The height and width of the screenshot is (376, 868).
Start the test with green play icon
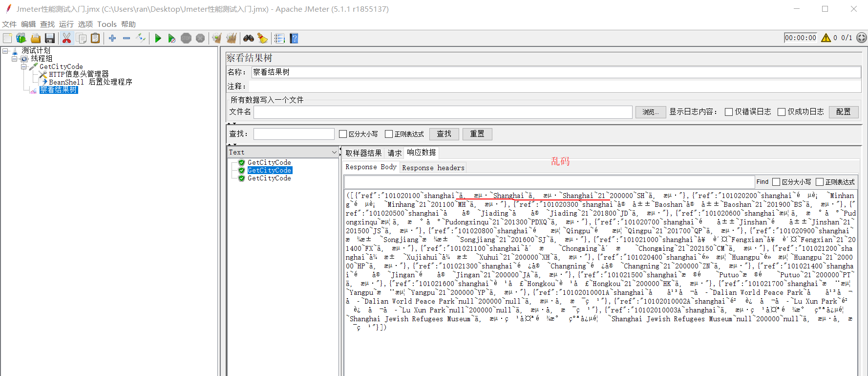tap(158, 38)
